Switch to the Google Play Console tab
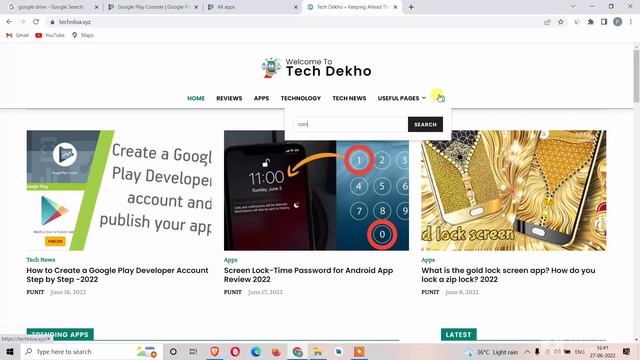This screenshot has height=360, width=640. tap(153, 7)
